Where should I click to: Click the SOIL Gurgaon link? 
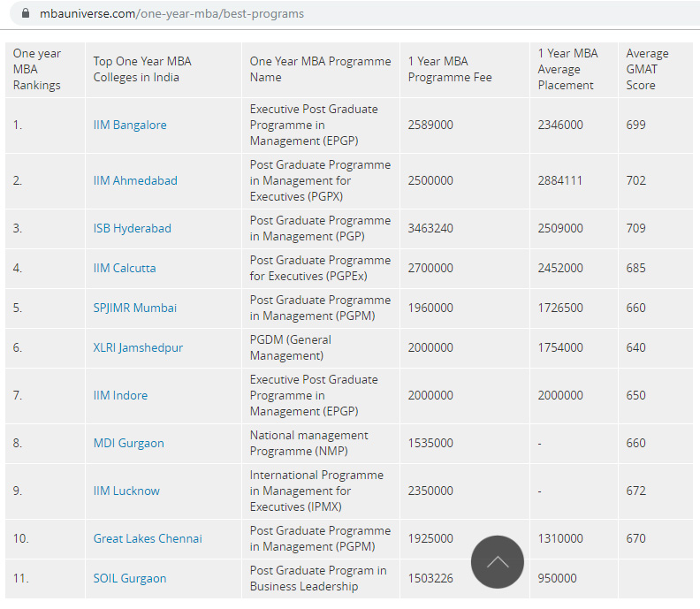point(130,578)
